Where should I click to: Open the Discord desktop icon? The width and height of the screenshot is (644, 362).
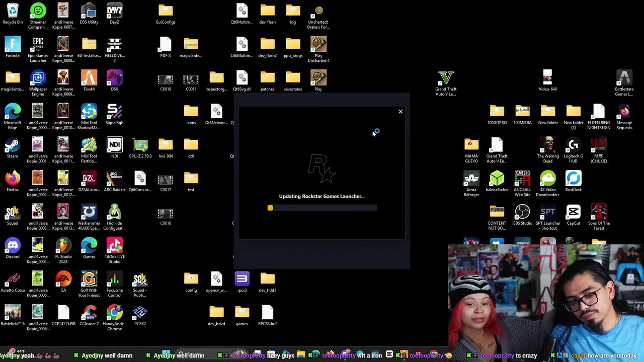coord(13,248)
